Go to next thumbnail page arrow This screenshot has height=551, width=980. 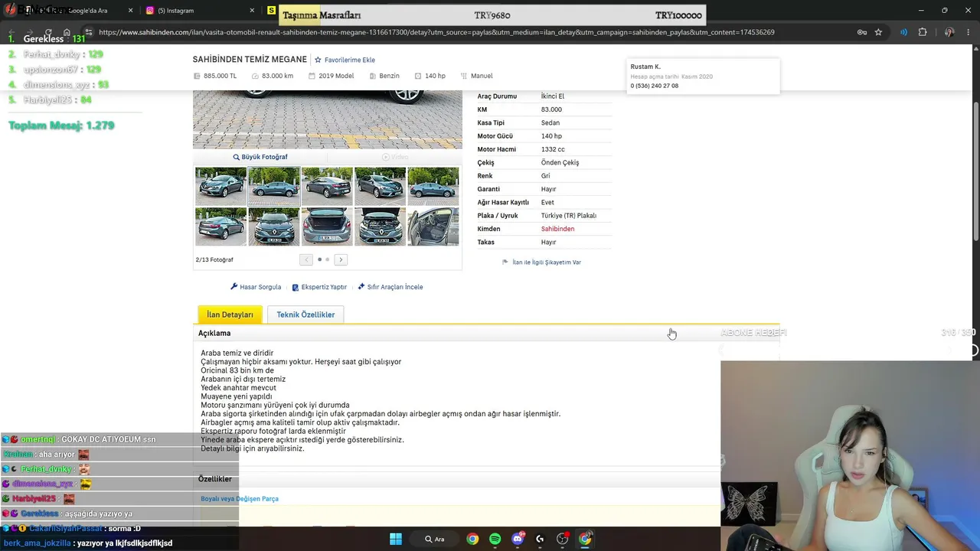pyautogui.click(x=341, y=259)
